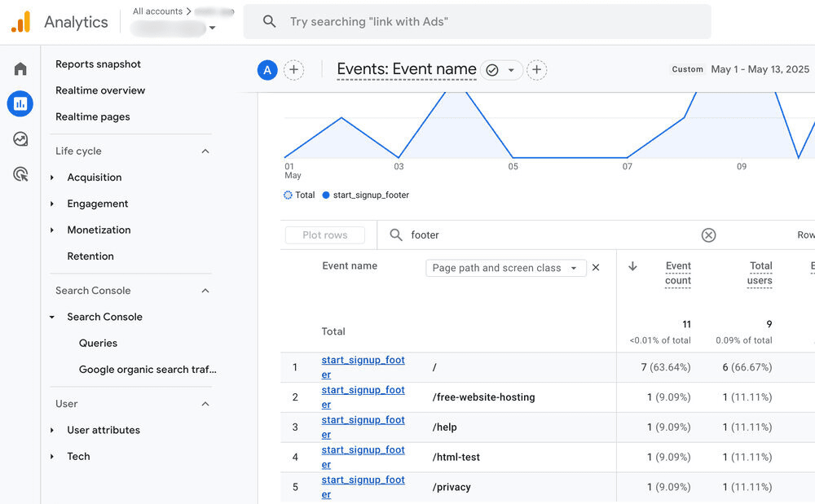The image size is (815, 504).
Task: Click start_signup_footer link in row 1
Action: click(363, 361)
